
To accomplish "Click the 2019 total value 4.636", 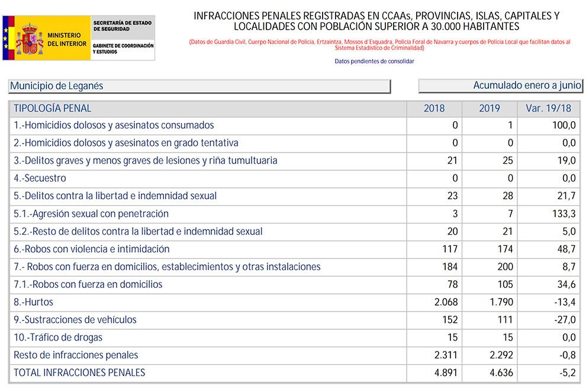I will pyautogui.click(x=501, y=372).
